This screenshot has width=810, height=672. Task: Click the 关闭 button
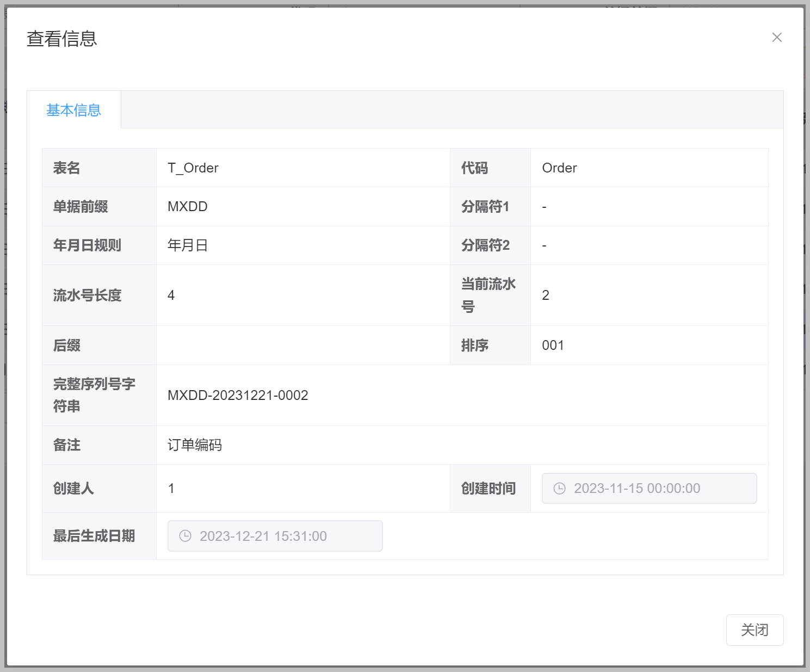point(755,630)
